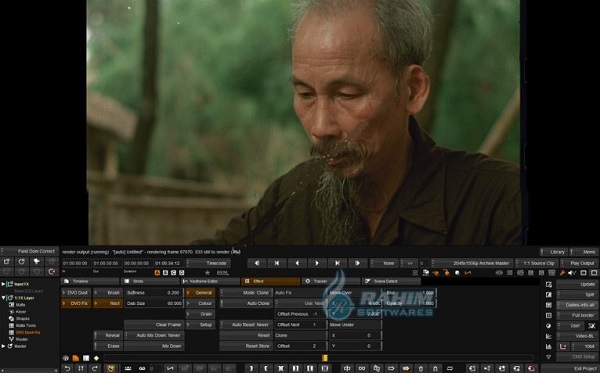
Task: Click the Shapes icon in the layer tree
Action: [x=11, y=319]
